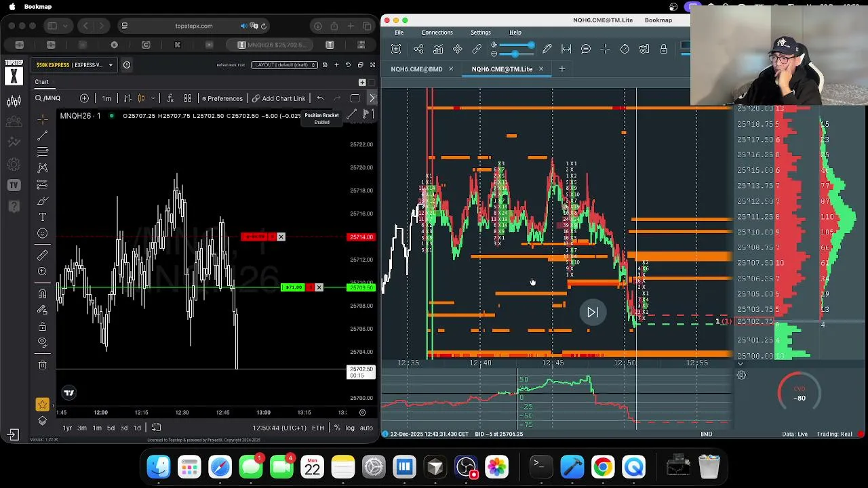This screenshot has height=488, width=868.
Task: Undo the last chart action
Action: 320,98
